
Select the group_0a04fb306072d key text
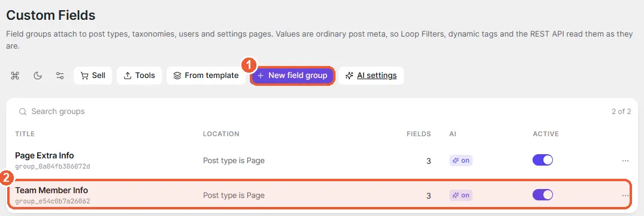(x=53, y=167)
